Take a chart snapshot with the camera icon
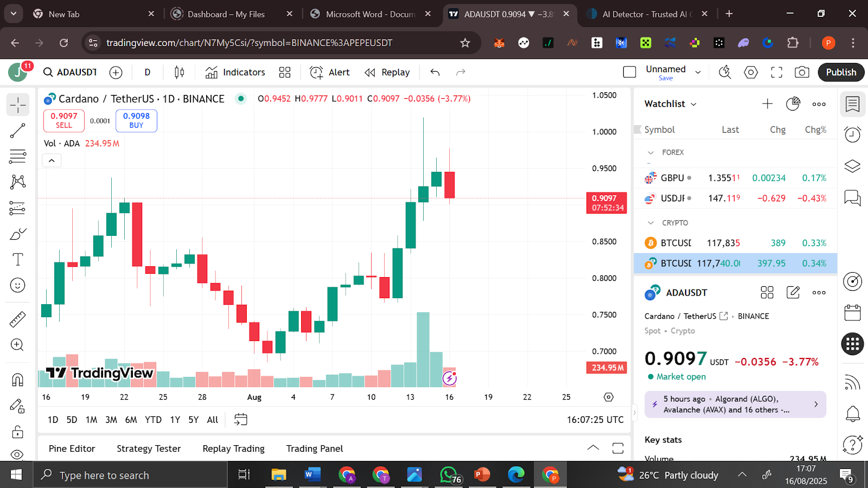868x488 pixels. click(x=802, y=72)
